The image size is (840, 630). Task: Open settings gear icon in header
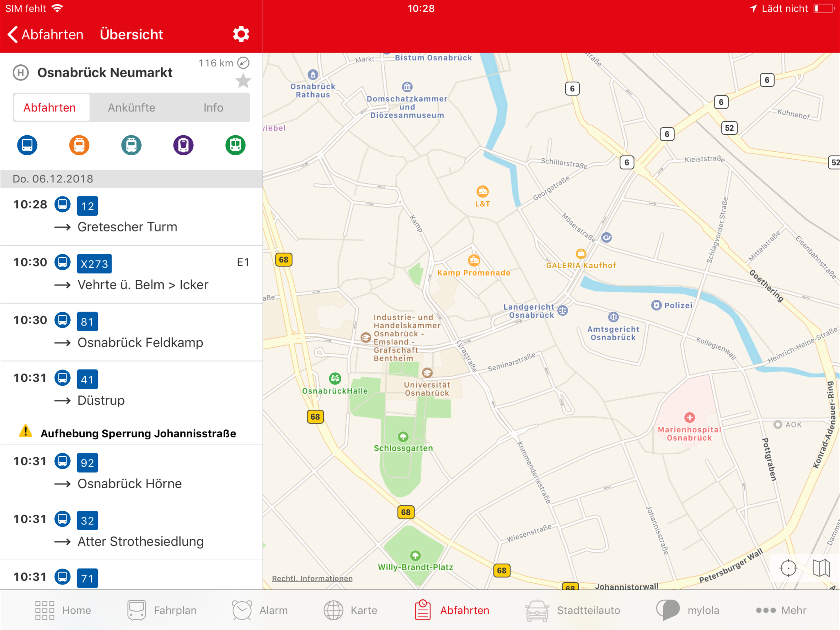pyautogui.click(x=241, y=34)
